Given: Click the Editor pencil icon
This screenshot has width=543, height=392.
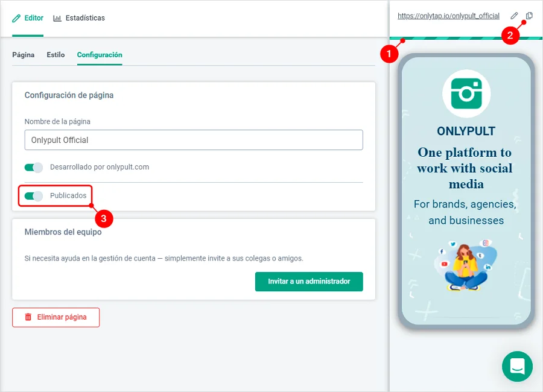Looking at the screenshot, I should click(x=16, y=18).
